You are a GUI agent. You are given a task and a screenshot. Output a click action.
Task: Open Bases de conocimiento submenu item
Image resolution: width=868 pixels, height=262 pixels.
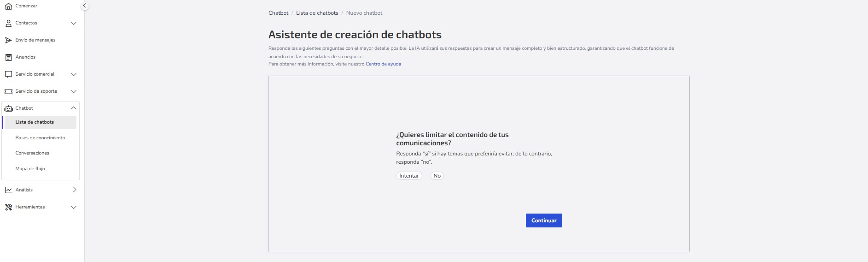[x=40, y=138]
